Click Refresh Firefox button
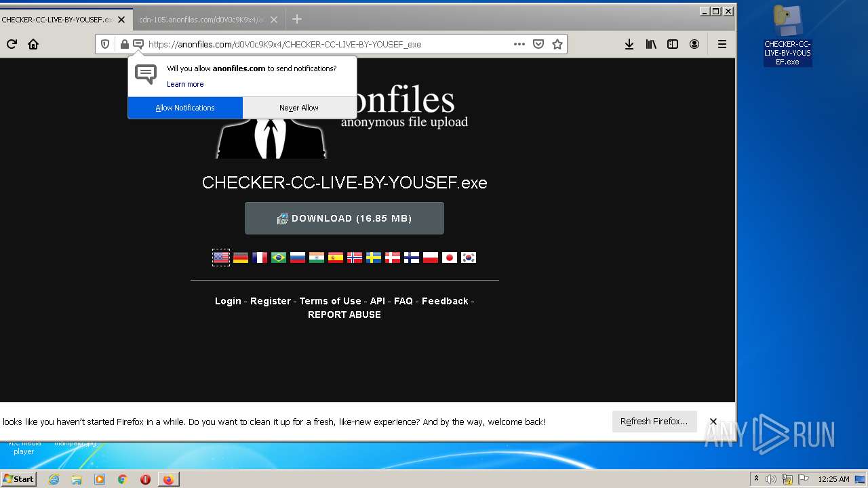Image resolution: width=868 pixels, height=488 pixels. pos(654,422)
